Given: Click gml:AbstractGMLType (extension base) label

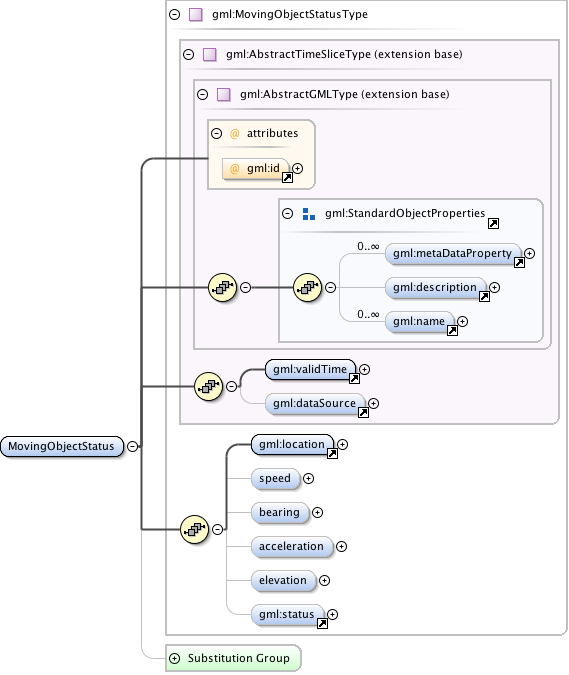Looking at the screenshot, I should [345, 95].
